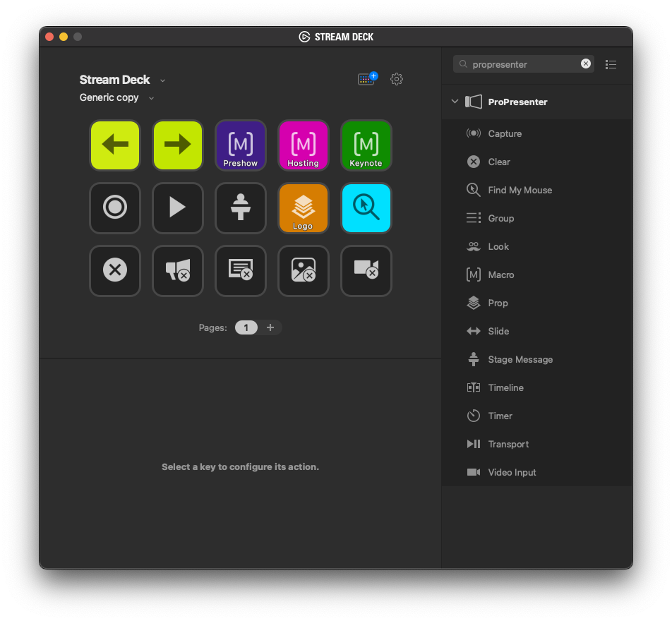Screen dimensions: 672x621
Task: Choose the Timer action
Action: (537, 416)
